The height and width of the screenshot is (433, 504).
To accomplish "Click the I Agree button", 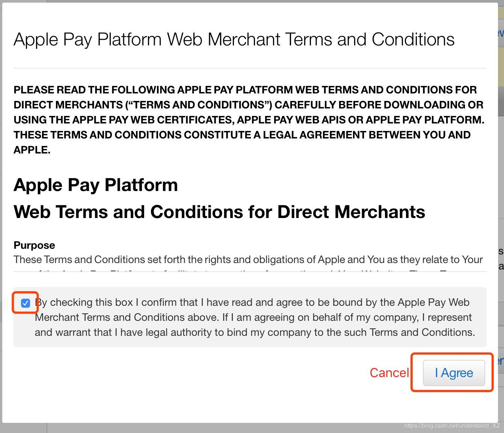I will (x=454, y=373).
